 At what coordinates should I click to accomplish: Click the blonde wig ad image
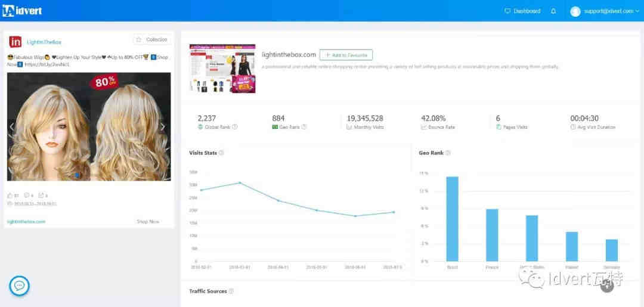tap(89, 126)
